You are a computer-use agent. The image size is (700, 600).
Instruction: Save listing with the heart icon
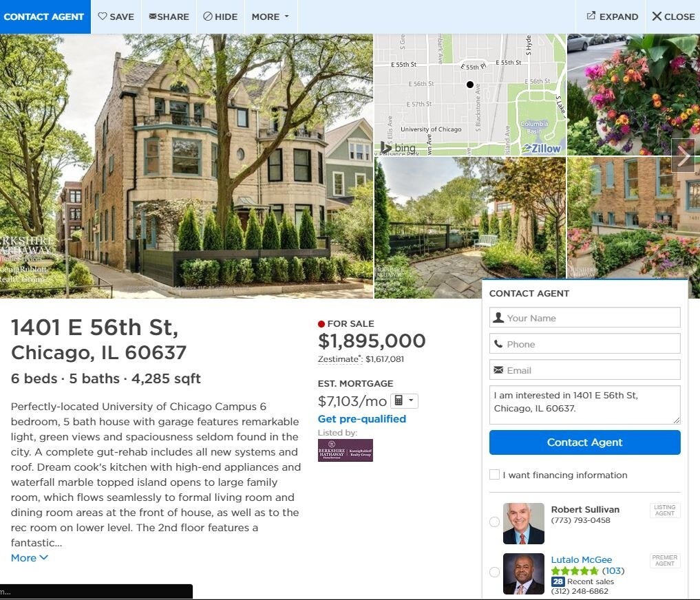(x=116, y=17)
